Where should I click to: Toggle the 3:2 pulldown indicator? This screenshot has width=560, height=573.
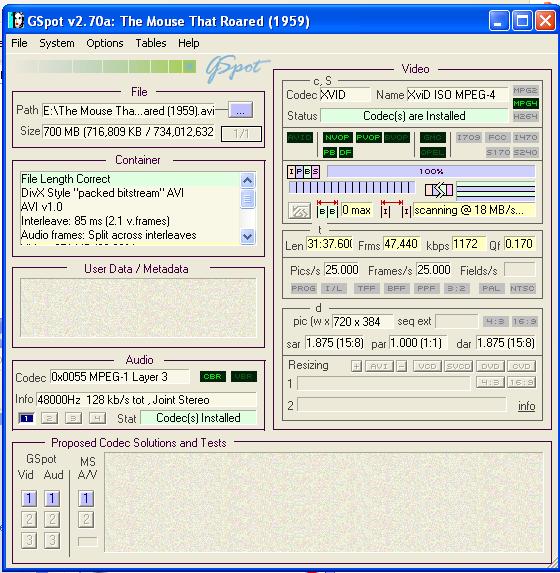[x=457, y=288]
